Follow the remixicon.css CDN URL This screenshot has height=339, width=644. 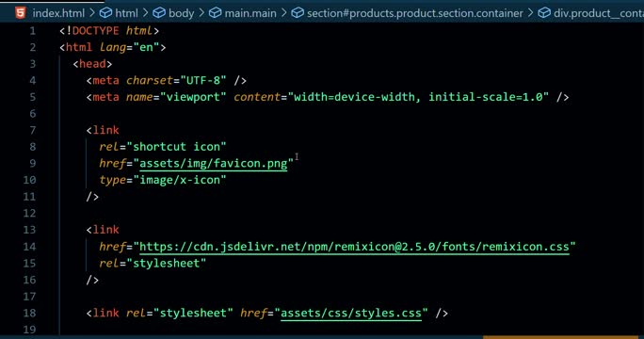[354, 247]
